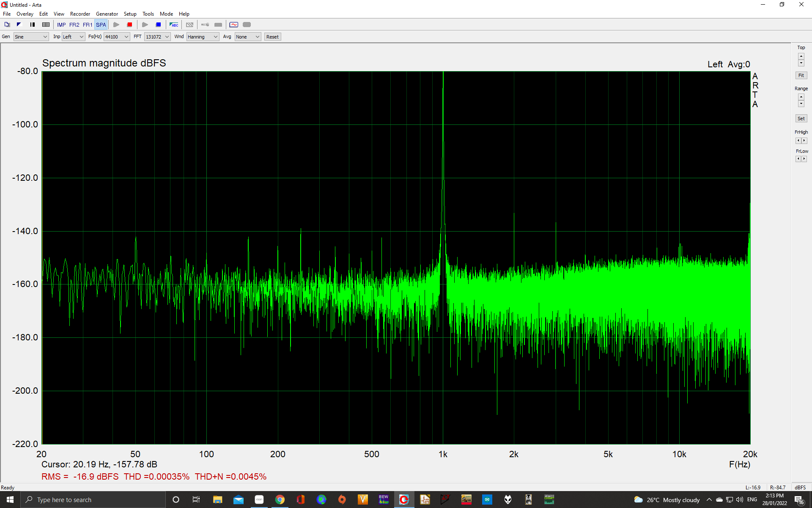Click the volume speaker tray icon
This screenshot has height=508, width=812.
click(739, 500)
